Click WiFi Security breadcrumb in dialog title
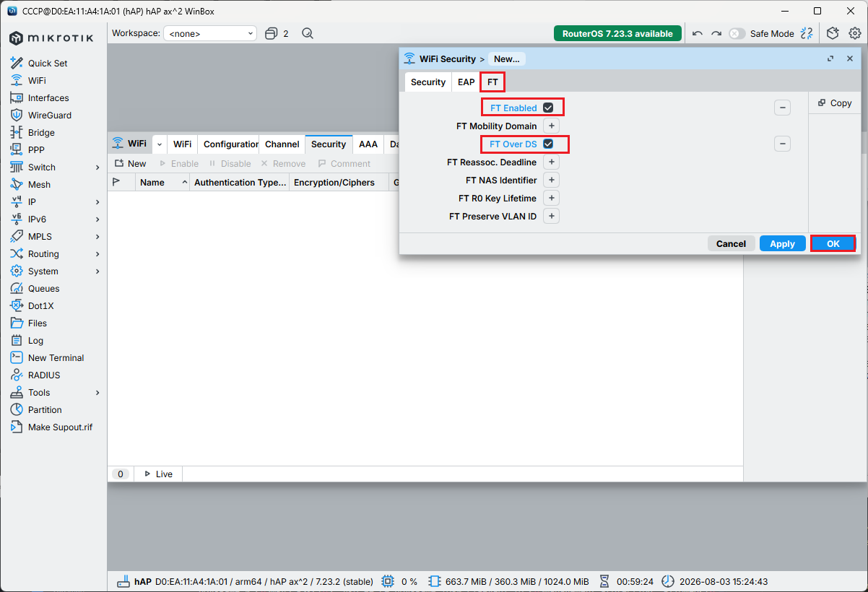Screen dimensions: 868x592 [x=448, y=58]
